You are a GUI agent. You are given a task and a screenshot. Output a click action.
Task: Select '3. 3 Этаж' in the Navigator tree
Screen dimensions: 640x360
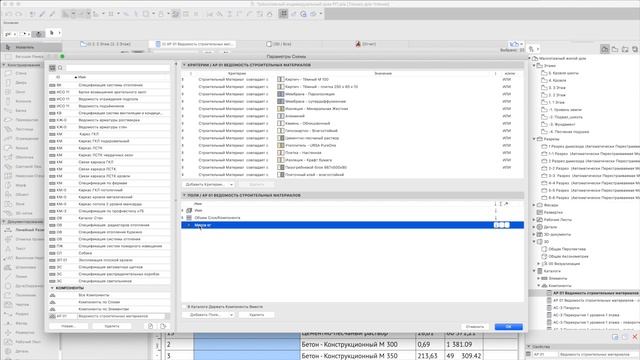[557, 88]
